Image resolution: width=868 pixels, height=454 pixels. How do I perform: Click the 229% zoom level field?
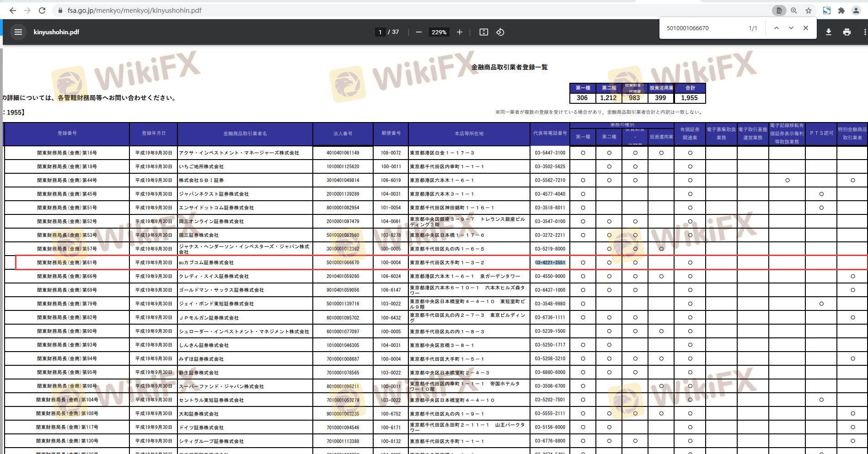pyautogui.click(x=439, y=32)
